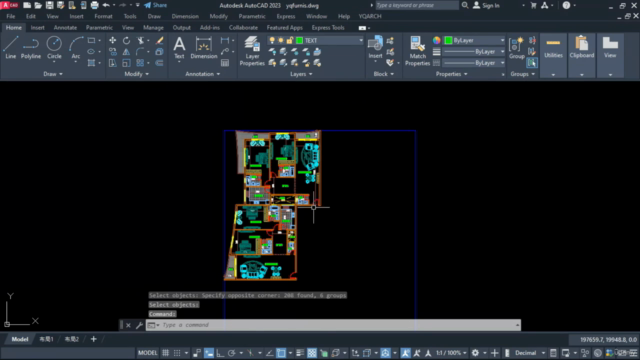This screenshot has width=640, height=360.
Task: Toggle ortho mode in status bar
Action: tap(220, 353)
